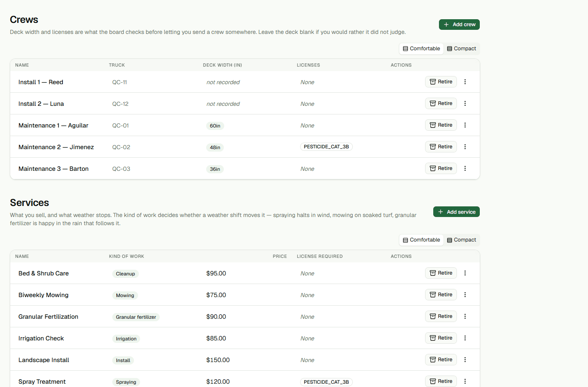This screenshot has height=387, width=588.
Task: Open kebab menu for Maintenance 2 — Jimenez
Action: click(465, 147)
